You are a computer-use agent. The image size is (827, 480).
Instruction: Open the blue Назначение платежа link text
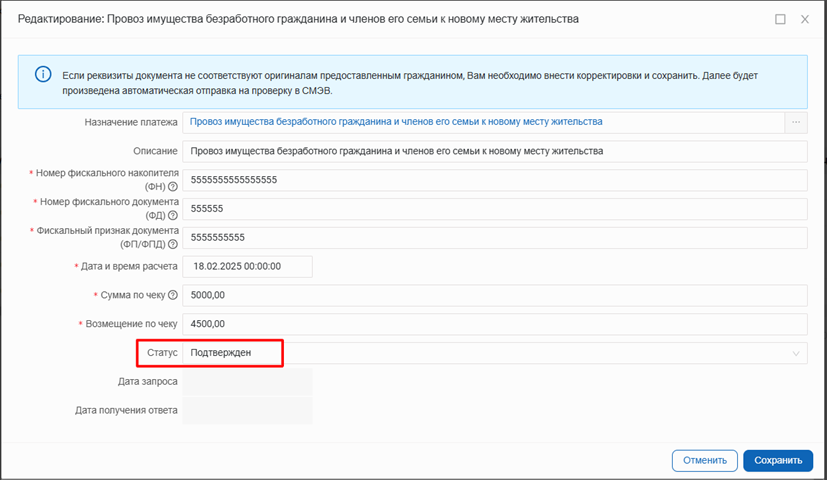[396, 122]
